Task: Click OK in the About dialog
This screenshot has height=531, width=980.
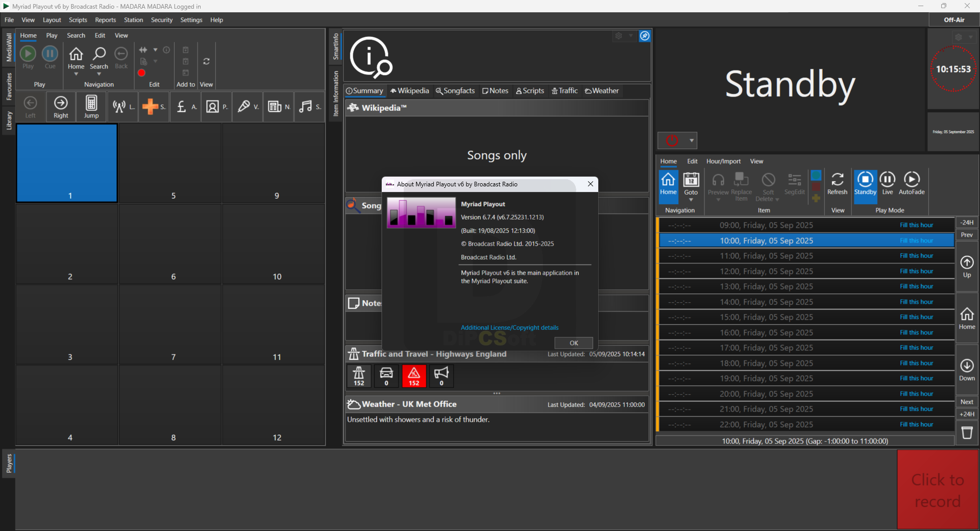Action: point(574,343)
